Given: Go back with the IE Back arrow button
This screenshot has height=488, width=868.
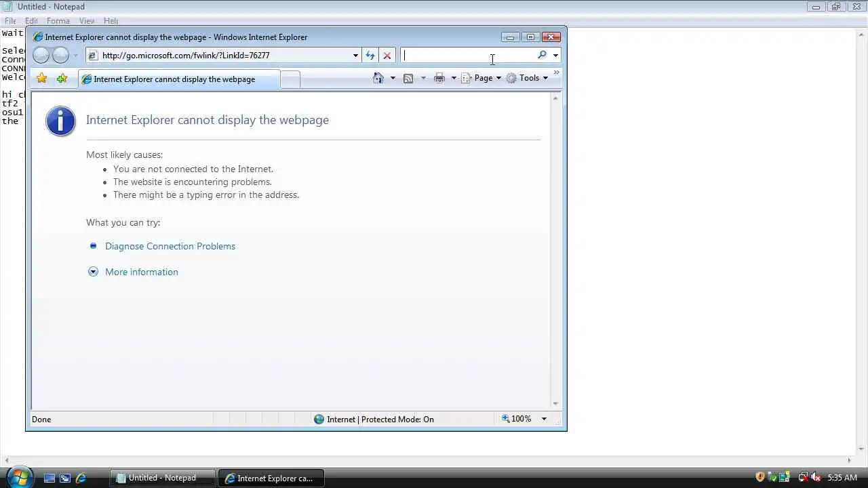Looking at the screenshot, I should point(41,56).
